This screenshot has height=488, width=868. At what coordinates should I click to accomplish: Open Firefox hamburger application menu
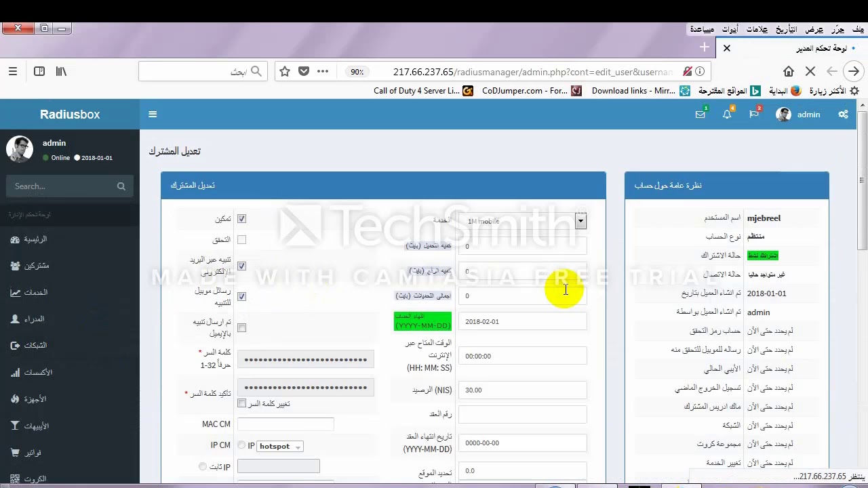click(x=13, y=71)
